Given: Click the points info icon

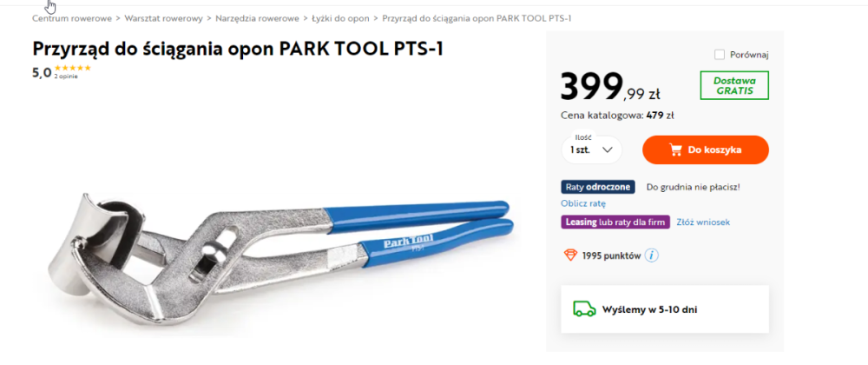Looking at the screenshot, I should pyautogui.click(x=652, y=255).
